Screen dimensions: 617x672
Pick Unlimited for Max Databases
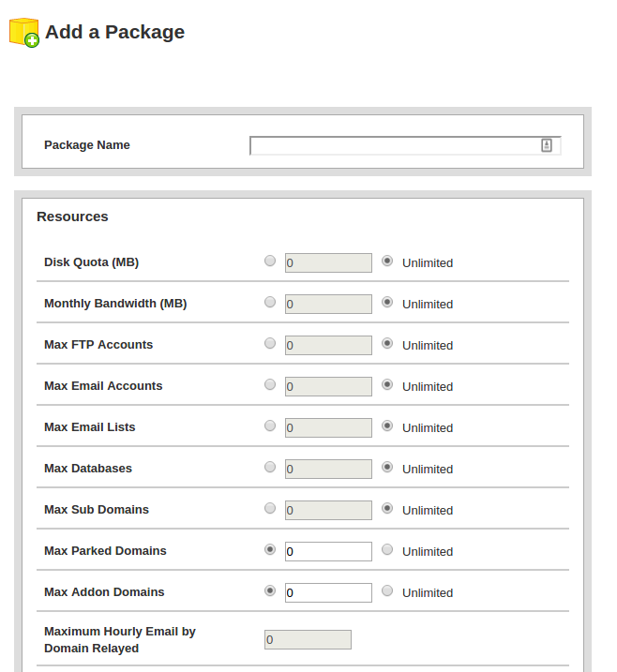click(x=387, y=468)
